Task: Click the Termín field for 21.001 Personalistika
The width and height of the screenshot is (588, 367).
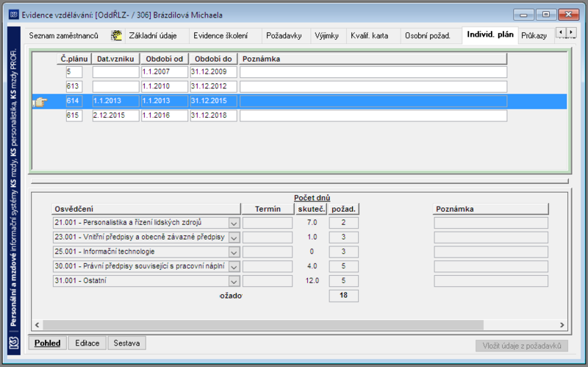Action: tap(268, 223)
